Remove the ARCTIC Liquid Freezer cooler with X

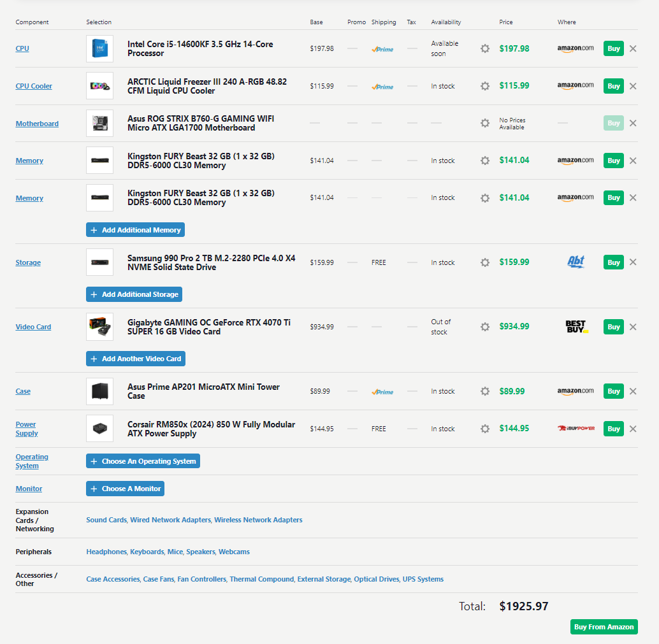[633, 86]
